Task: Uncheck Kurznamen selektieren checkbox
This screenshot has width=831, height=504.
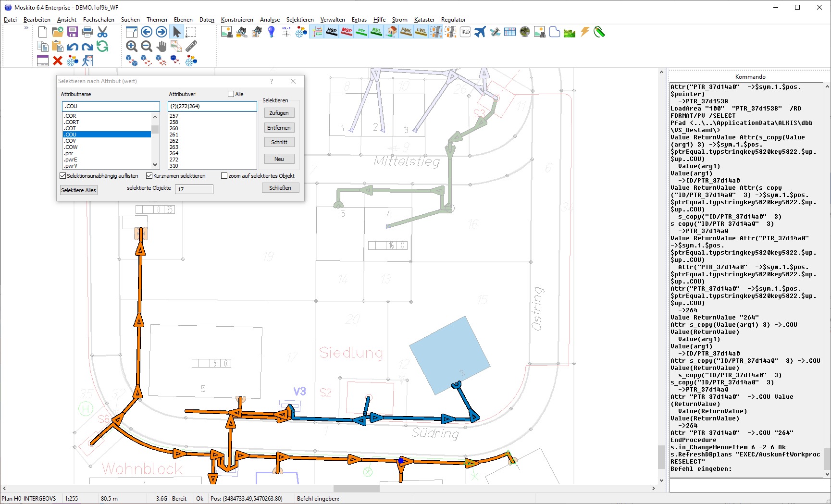Action: point(149,176)
